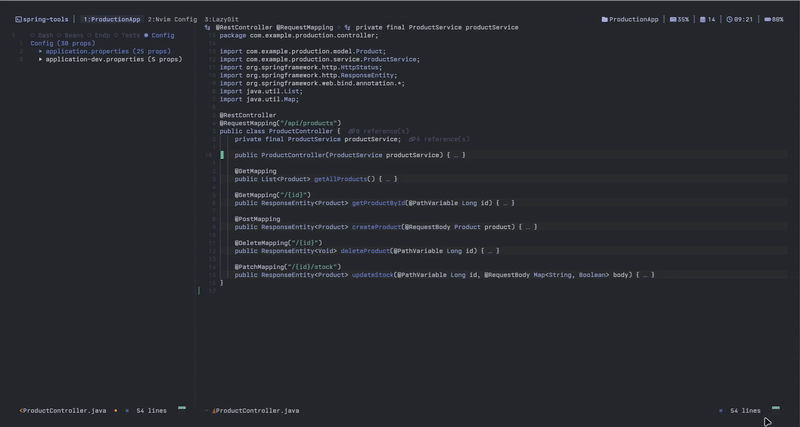Unfold the createProduct method body
The width and height of the screenshot is (800, 427).
click(x=528, y=227)
